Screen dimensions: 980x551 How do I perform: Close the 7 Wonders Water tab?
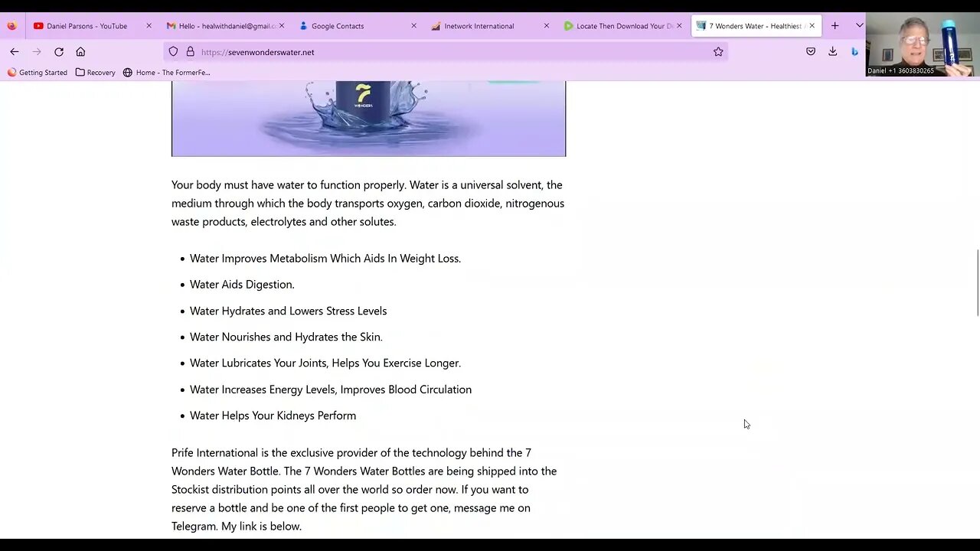(x=812, y=26)
